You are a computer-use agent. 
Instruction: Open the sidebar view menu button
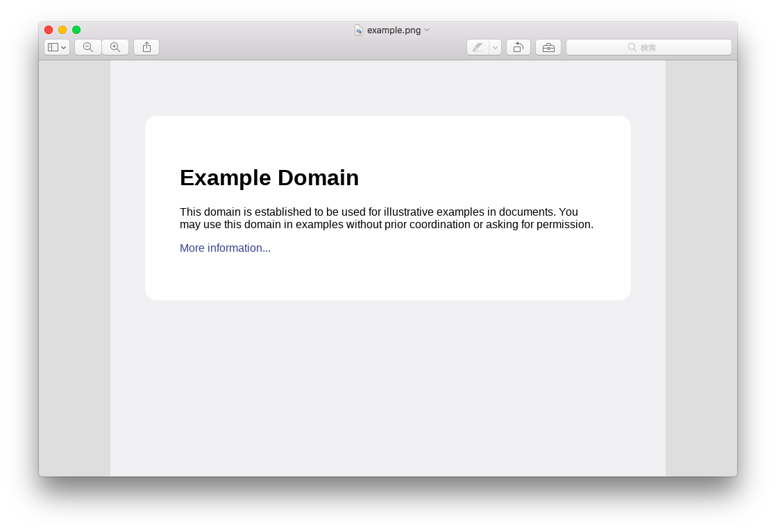point(57,47)
